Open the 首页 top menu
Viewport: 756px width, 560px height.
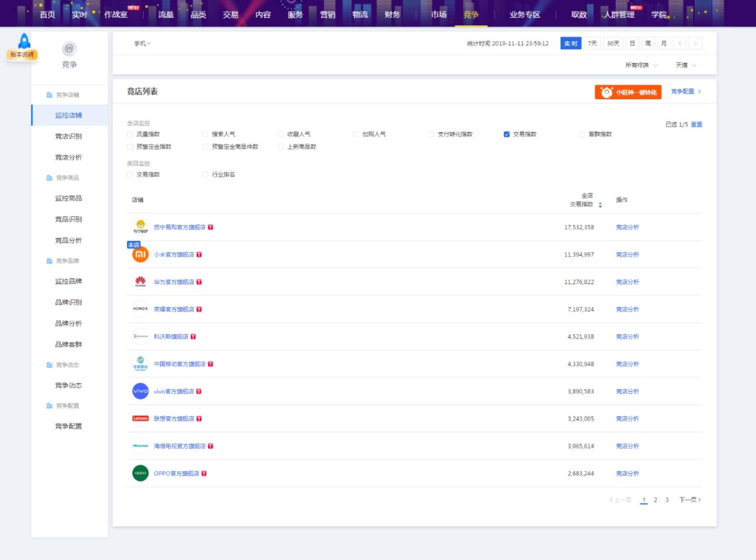[47, 14]
